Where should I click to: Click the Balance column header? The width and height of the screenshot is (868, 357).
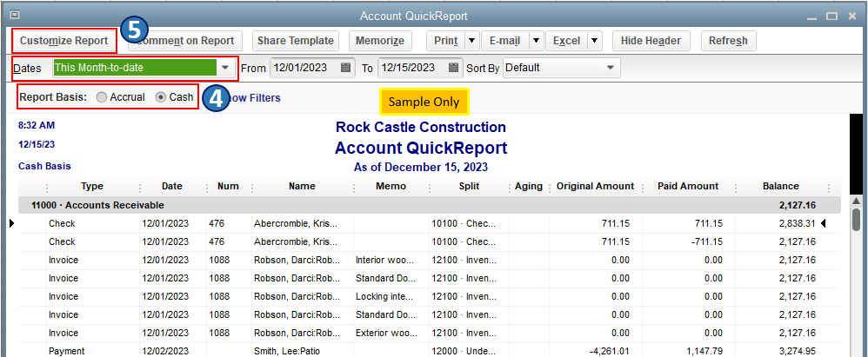780,186
